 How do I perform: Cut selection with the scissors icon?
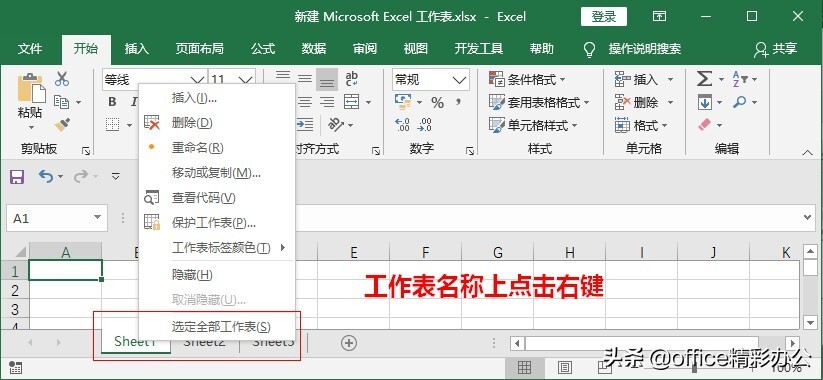62,79
